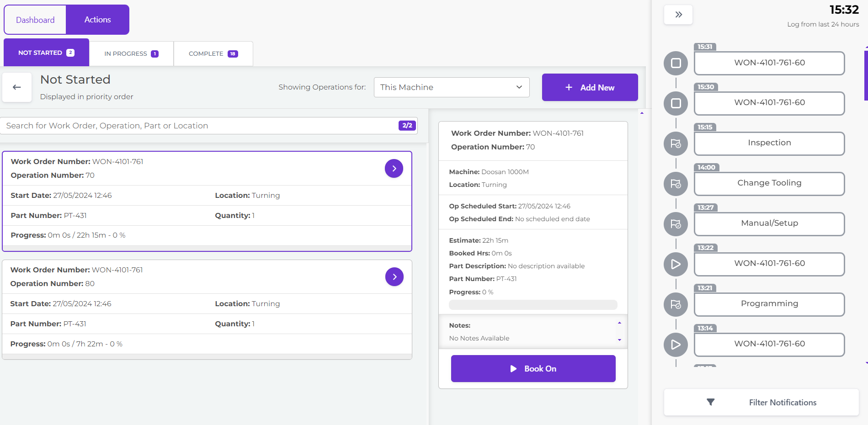Open the Dashboard view
The width and height of the screenshot is (868, 425).
tap(35, 20)
